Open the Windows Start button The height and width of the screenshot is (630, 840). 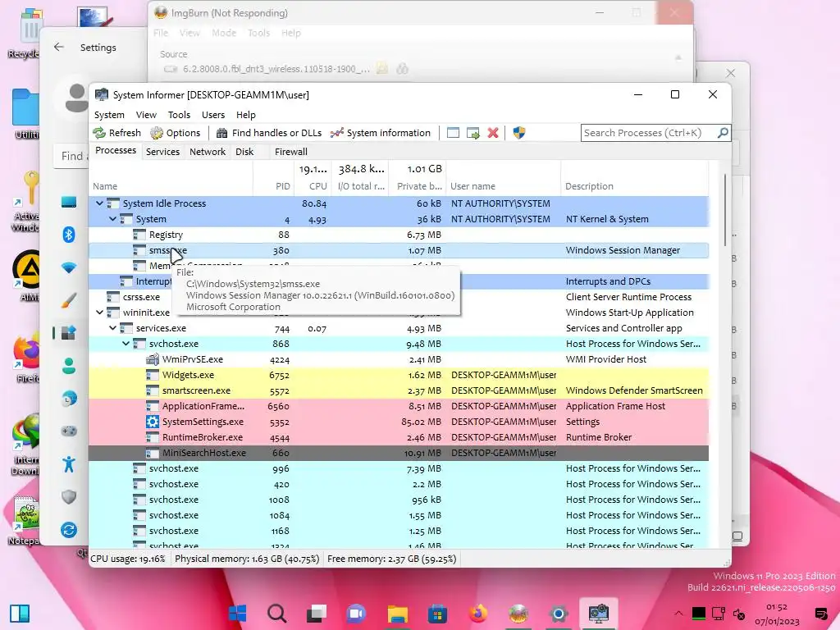pyautogui.click(x=237, y=614)
